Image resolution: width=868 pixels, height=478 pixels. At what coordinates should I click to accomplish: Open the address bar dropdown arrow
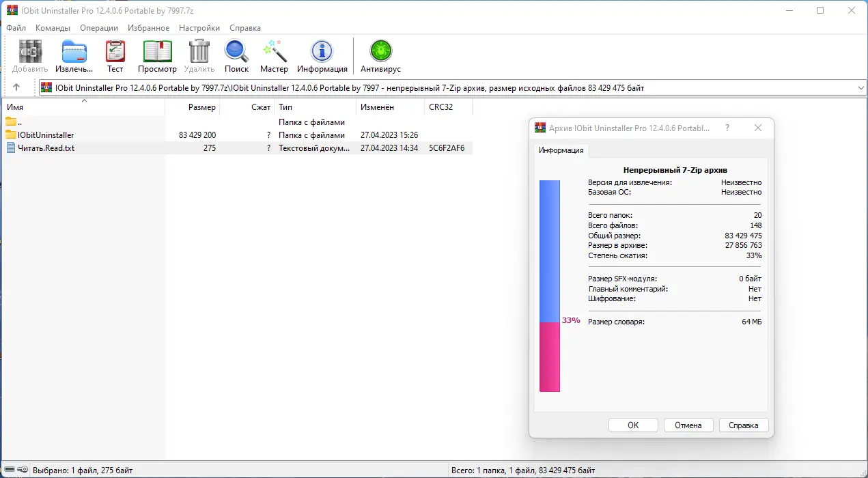[x=860, y=87]
